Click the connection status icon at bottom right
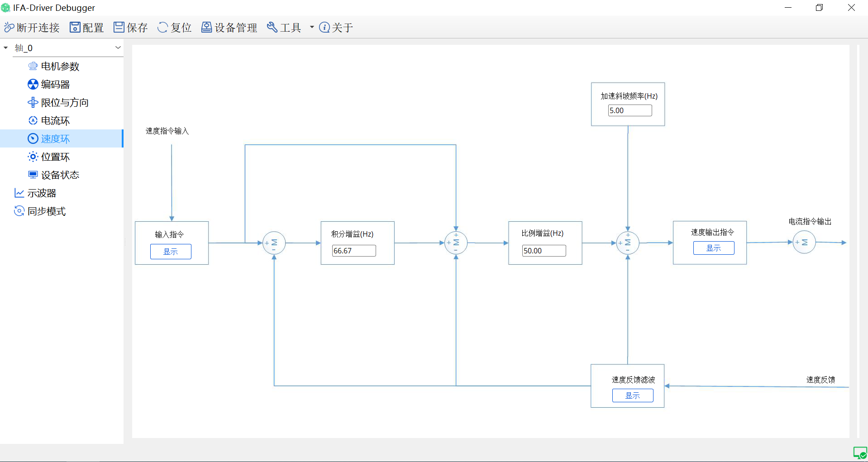Screen dimensions: 868x462 point(859,452)
